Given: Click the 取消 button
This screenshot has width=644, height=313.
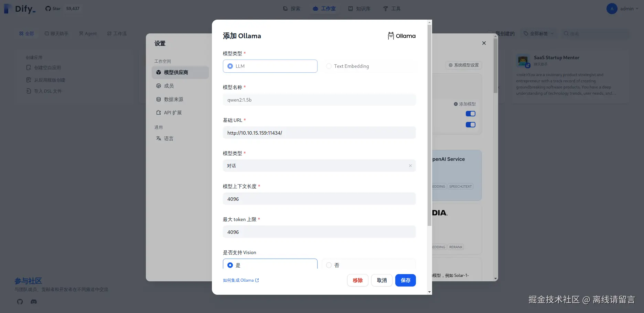Looking at the screenshot, I should [382, 280].
